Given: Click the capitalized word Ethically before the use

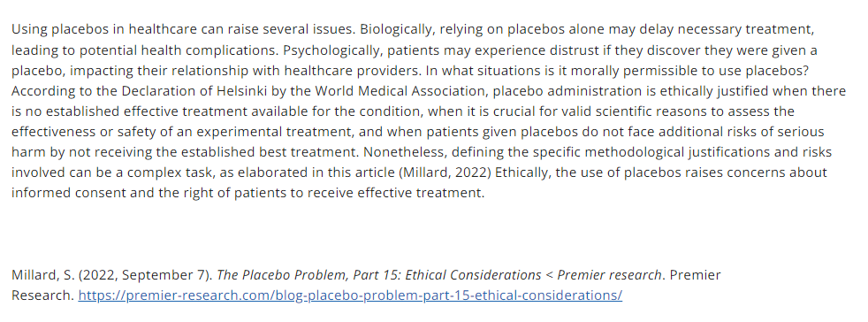Looking at the screenshot, I should pos(521,172).
